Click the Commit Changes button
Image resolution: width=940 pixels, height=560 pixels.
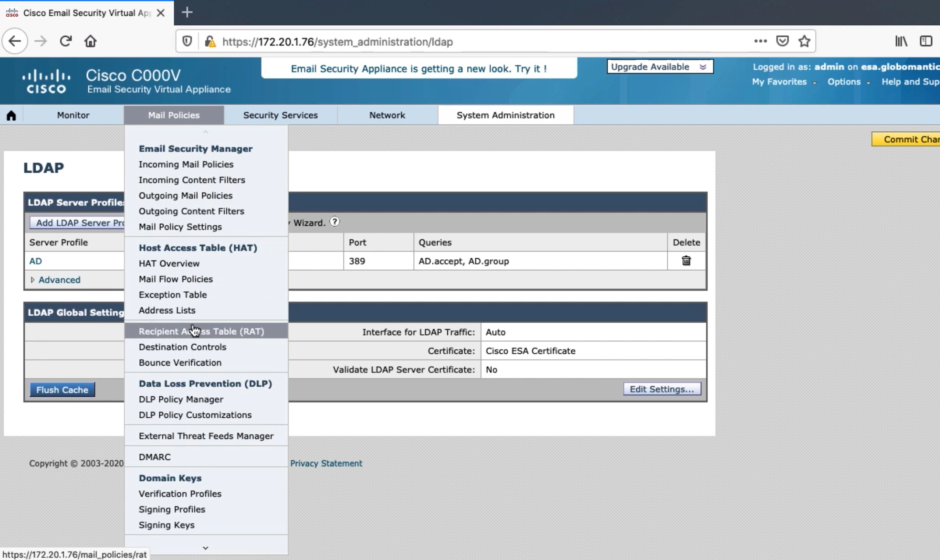(x=906, y=139)
